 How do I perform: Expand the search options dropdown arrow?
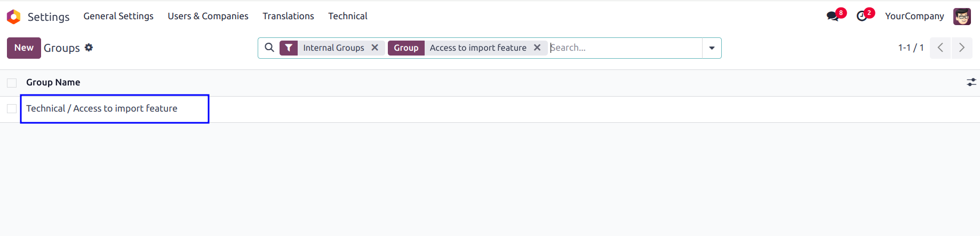[x=712, y=48]
